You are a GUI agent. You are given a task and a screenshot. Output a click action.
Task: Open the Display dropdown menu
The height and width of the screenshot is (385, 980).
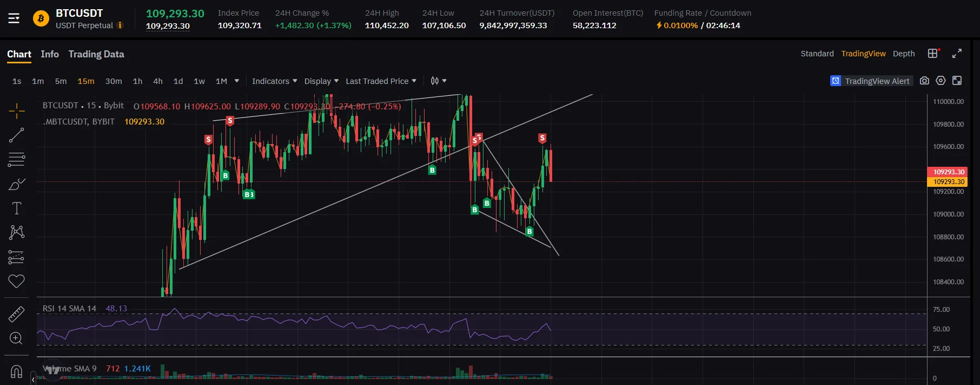point(321,81)
